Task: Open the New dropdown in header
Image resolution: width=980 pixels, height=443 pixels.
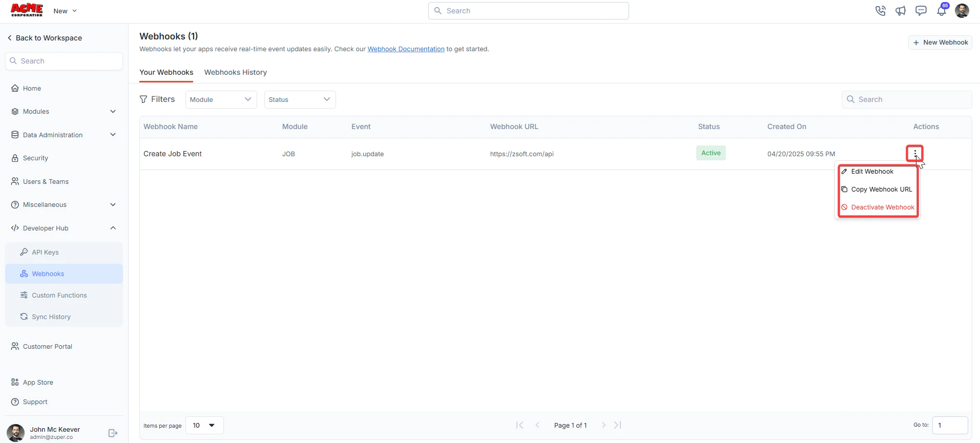Action: coord(65,11)
